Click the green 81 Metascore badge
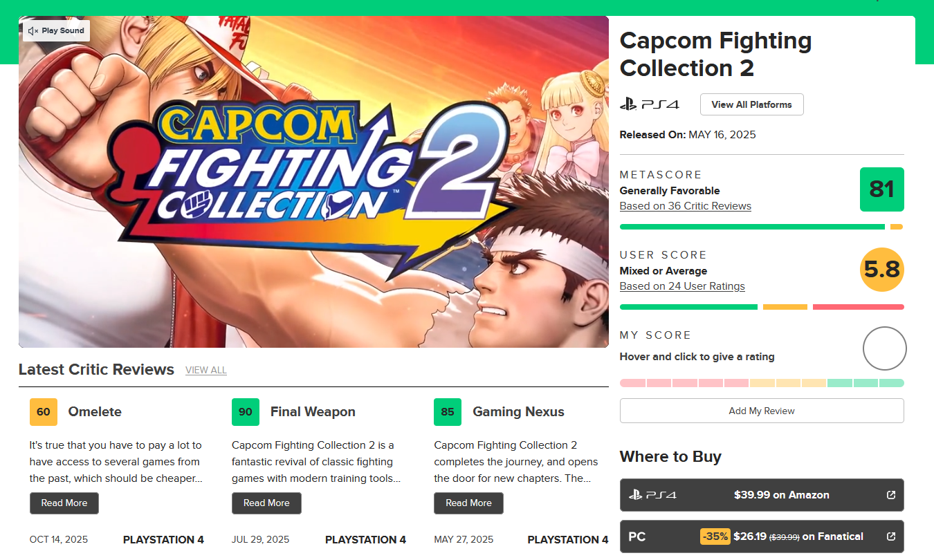This screenshot has height=560, width=934. 881,189
